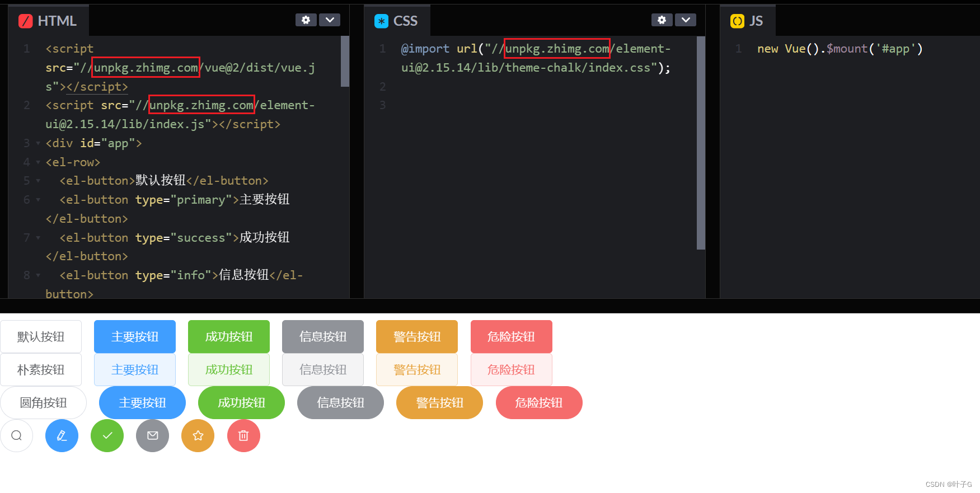Expand HTML panel dropdown chevron

pyautogui.click(x=330, y=20)
